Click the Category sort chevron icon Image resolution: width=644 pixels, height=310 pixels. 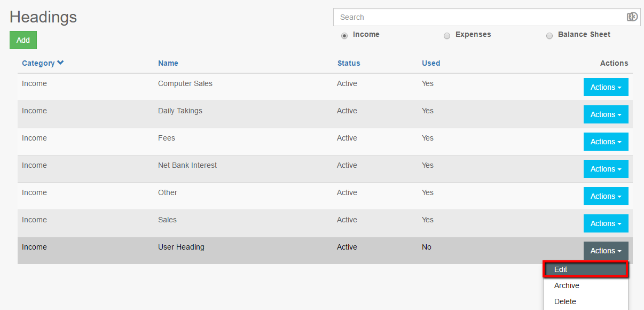(61, 63)
